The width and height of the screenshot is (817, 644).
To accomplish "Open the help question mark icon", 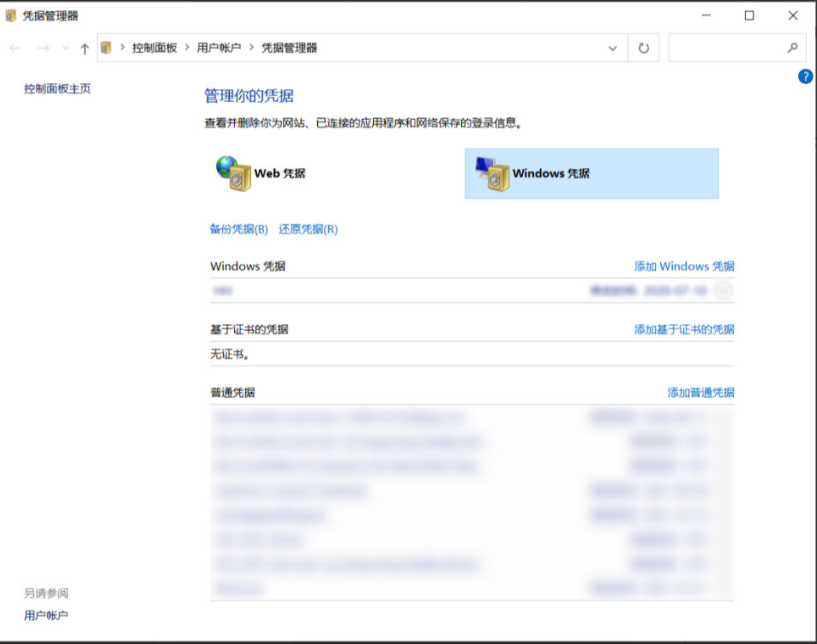I will (805, 76).
